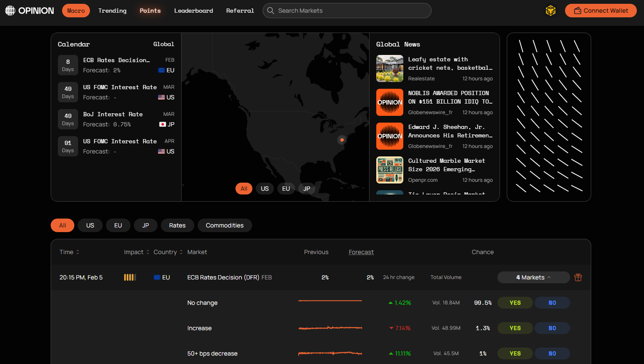644x364 pixels.
Task: Click the OPINION logo icon
Action: [10, 11]
